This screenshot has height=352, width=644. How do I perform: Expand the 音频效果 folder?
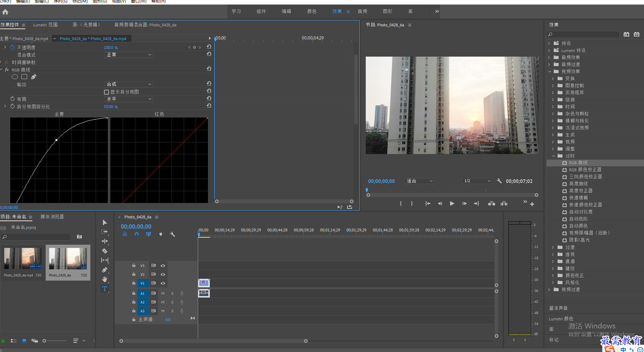[549, 57]
